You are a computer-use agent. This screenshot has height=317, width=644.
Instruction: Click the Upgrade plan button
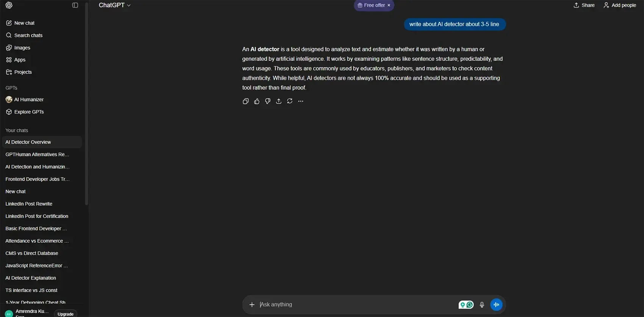66,314
